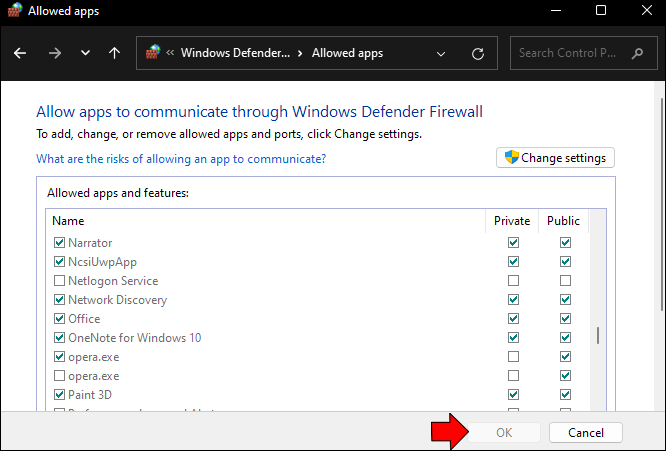This screenshot has height=451, width=666.
Task: Expand the address bar history dropdown
Action: click(x=441, y=53)
